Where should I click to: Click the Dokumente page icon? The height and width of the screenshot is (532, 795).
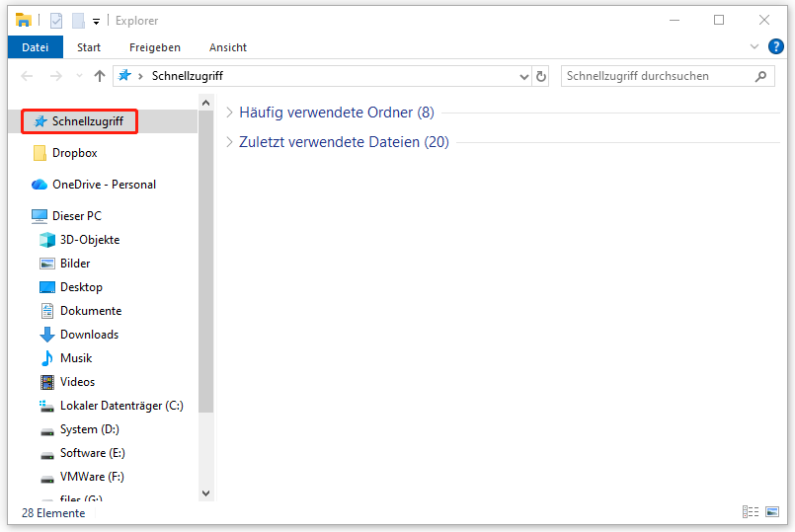tap(47, 311)
